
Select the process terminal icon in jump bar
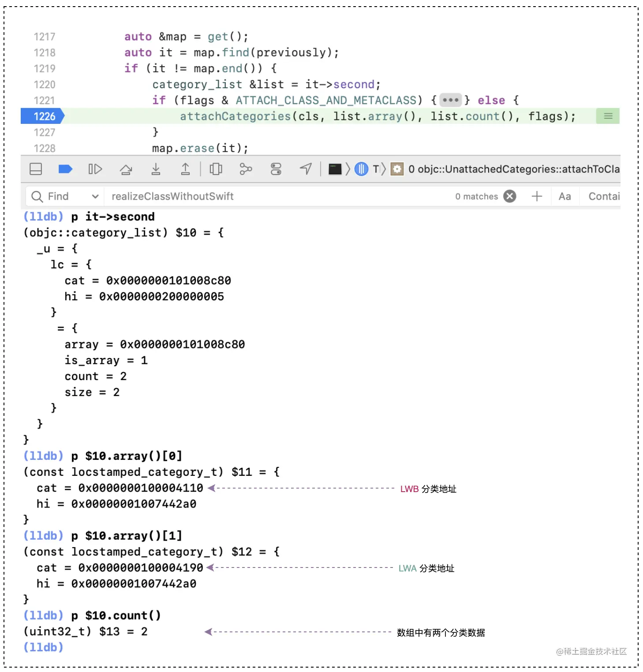point(335,169)
